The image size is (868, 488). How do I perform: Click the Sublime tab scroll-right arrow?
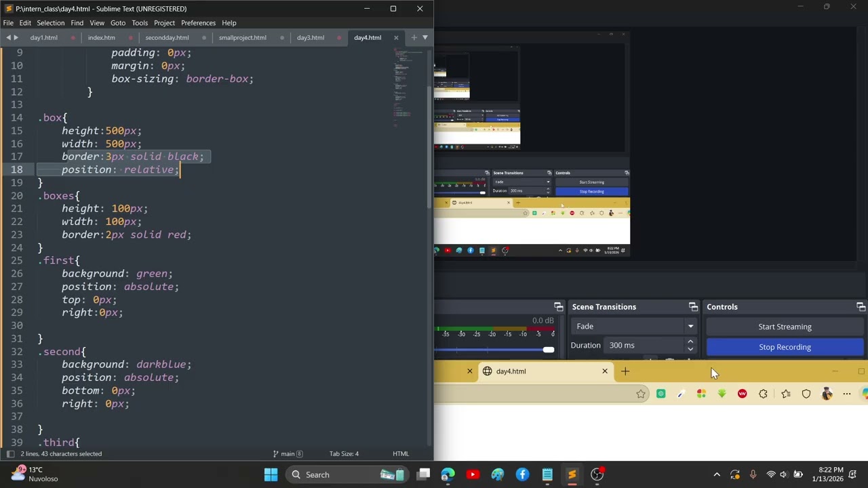click(x=16, y=37)
